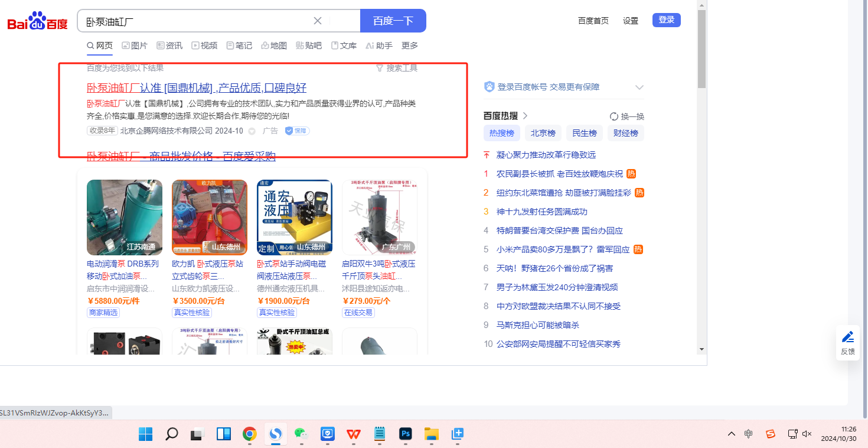Open File Explorer from the taskbar
The image size is (868, 448).
[x=432, y=434]
